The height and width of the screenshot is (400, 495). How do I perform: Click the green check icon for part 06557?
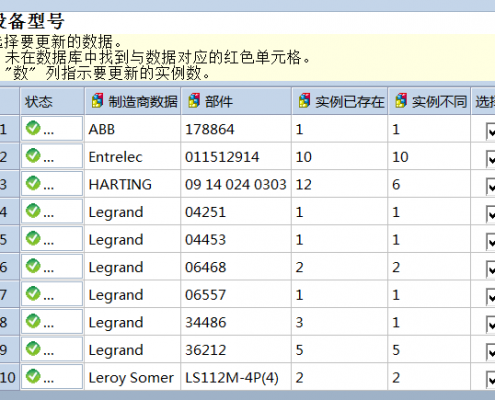[33, 294]
